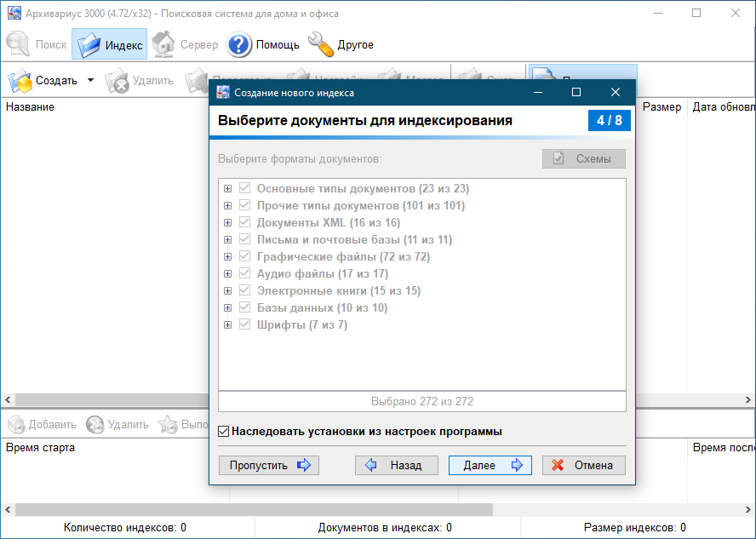This screenshot has width=756, height=539.
Task: Click the Выбрано 272 из 272 status text
Action: (422, 402)
